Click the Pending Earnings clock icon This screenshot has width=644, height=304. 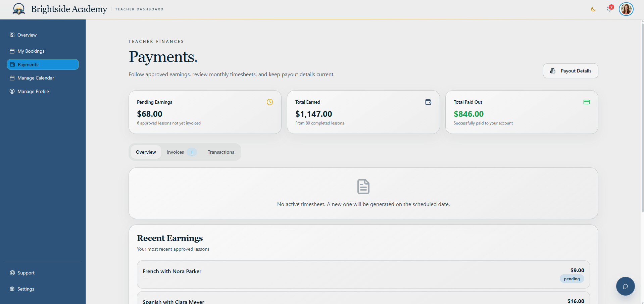pyautogui.click(x=270, y=102)
